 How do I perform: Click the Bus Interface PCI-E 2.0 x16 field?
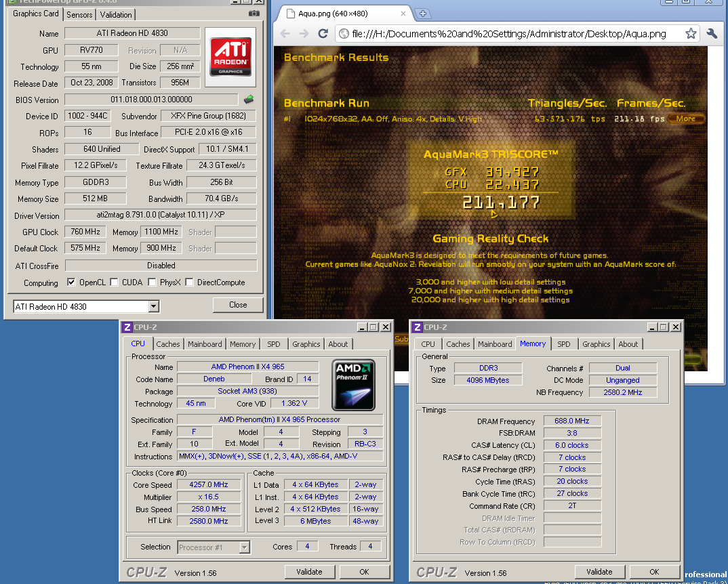[209, 132]
